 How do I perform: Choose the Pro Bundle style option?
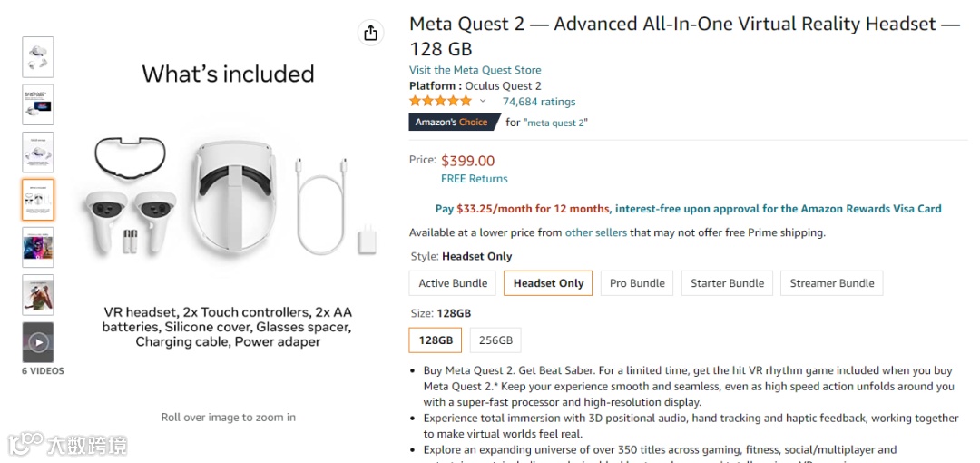click(x=637, y=283)
